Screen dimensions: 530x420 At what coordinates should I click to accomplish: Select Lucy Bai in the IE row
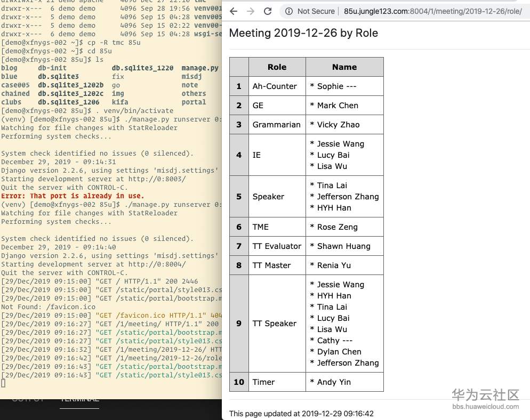(x=333, y=155)
